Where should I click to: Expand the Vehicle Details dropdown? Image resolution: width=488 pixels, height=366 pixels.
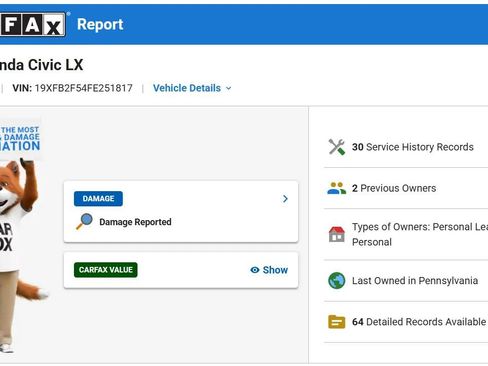(x=192, y=88)
